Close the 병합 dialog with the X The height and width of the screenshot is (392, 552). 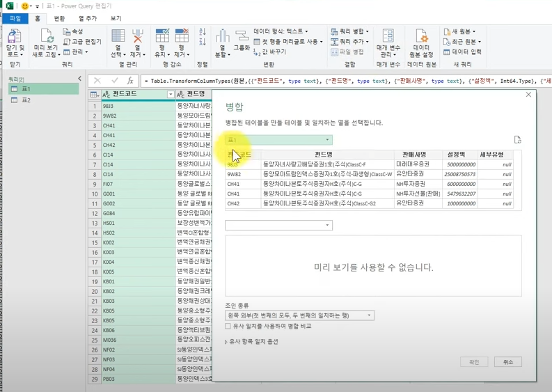[x=528, y=95]
